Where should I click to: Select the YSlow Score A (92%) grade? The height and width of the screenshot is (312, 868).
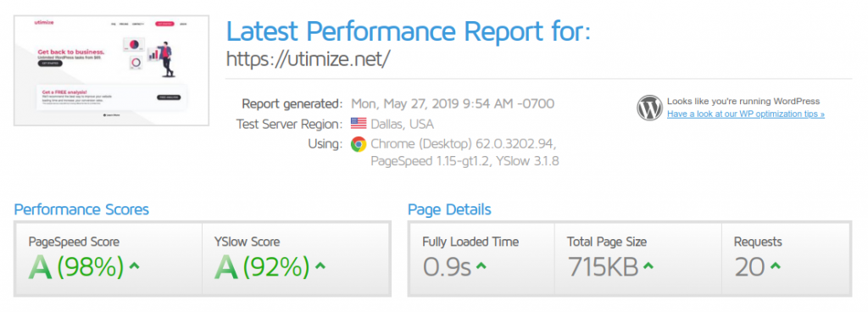[x=261, y=267]
